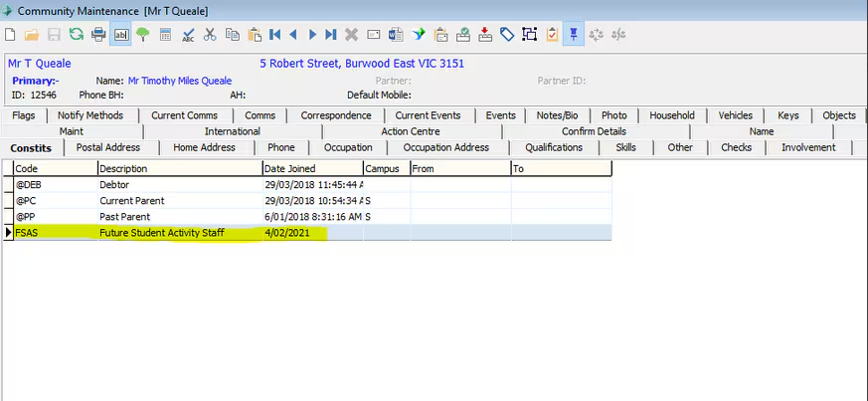
Task: Open the Flags tab
Action: tap(23, 115)
